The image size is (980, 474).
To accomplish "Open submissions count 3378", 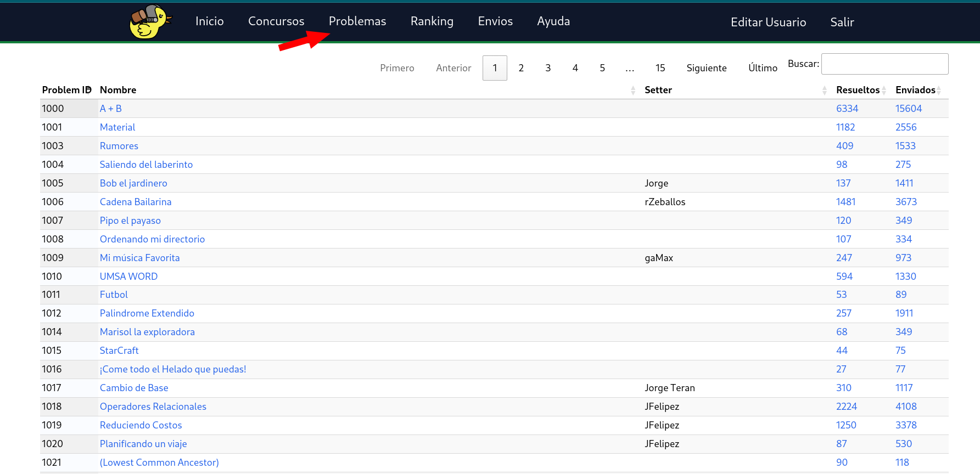I will point(906,425).
